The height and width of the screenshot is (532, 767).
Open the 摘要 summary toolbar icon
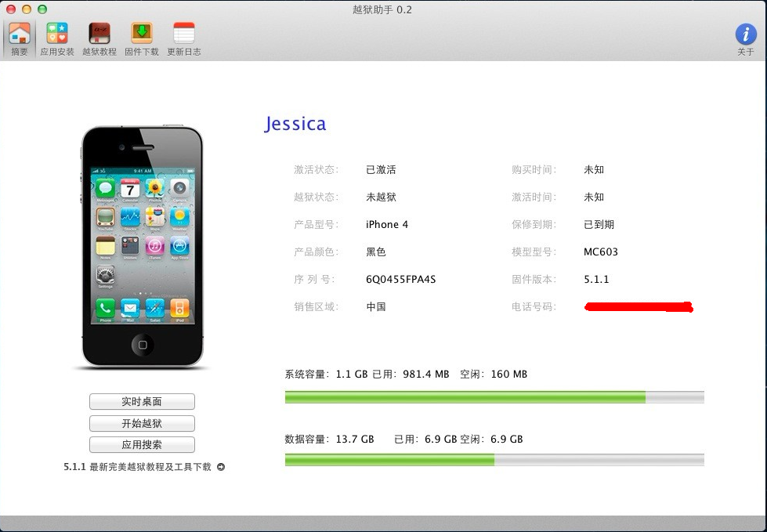(20, 38)
